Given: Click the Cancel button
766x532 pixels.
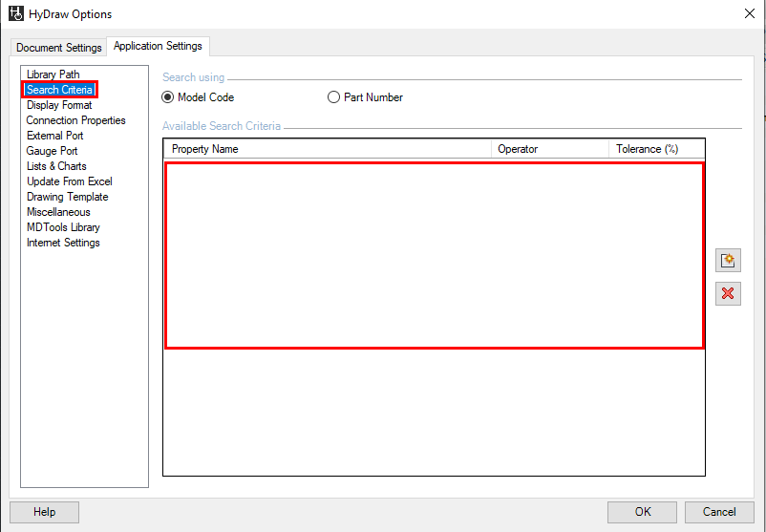Looking at the screenshot, I should (719, 512).
